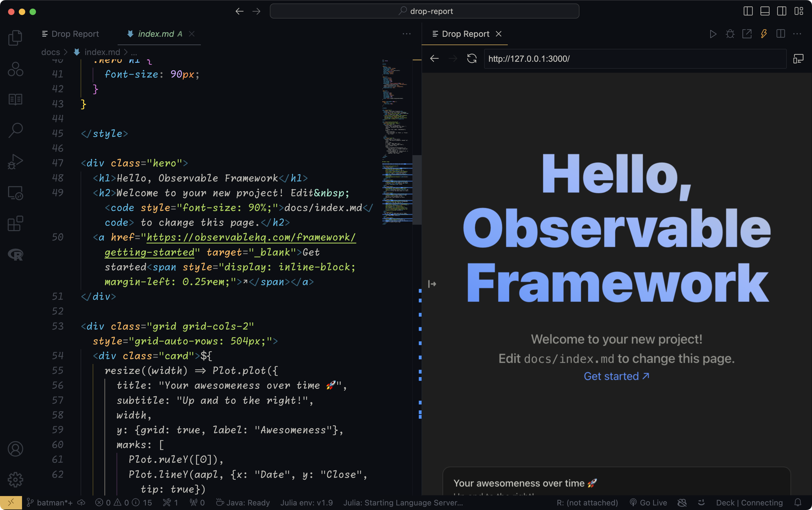The width and height of the screenshot is (812, 510).
Task: Open the Remote Explorer view
Action: point(15,193)
